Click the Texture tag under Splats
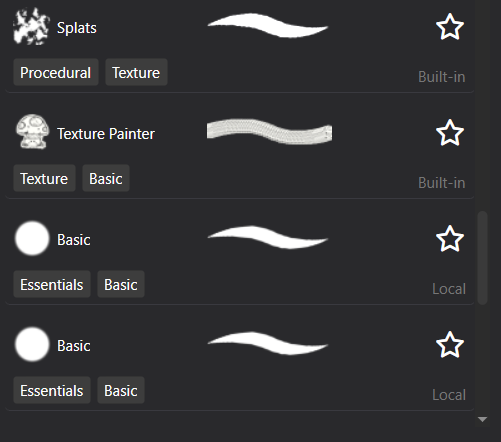The height and width of the screenshot is (442, 501). click(x=136, y=72)
